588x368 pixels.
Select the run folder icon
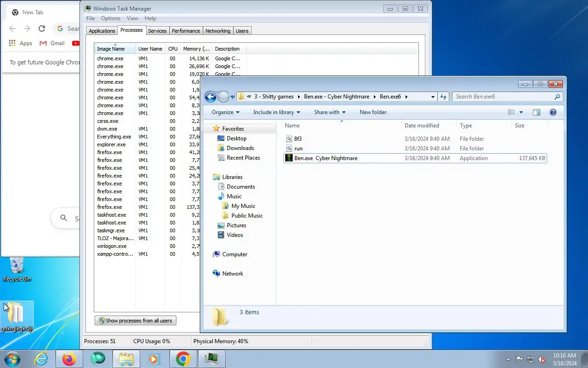[289, 149]
